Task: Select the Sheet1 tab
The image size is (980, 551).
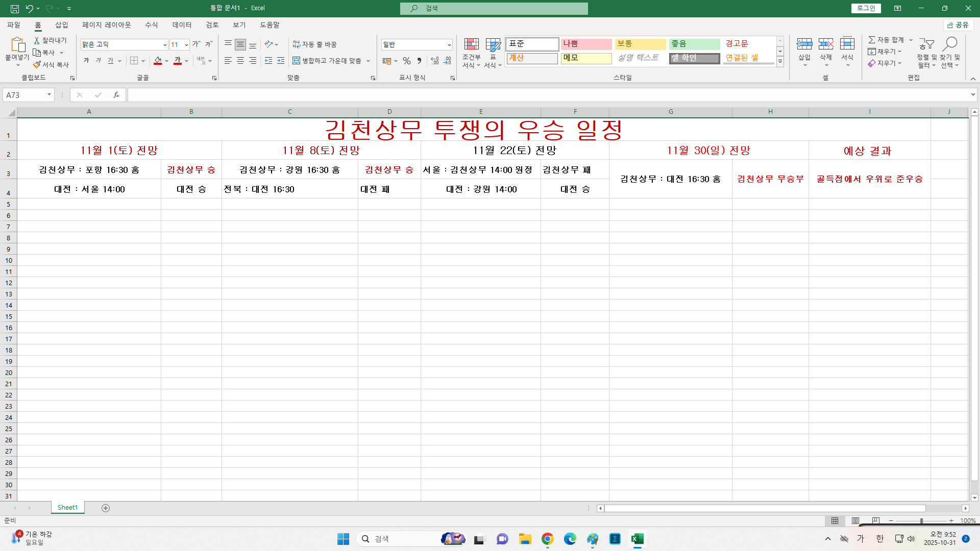Action: [x=67, y=508]
